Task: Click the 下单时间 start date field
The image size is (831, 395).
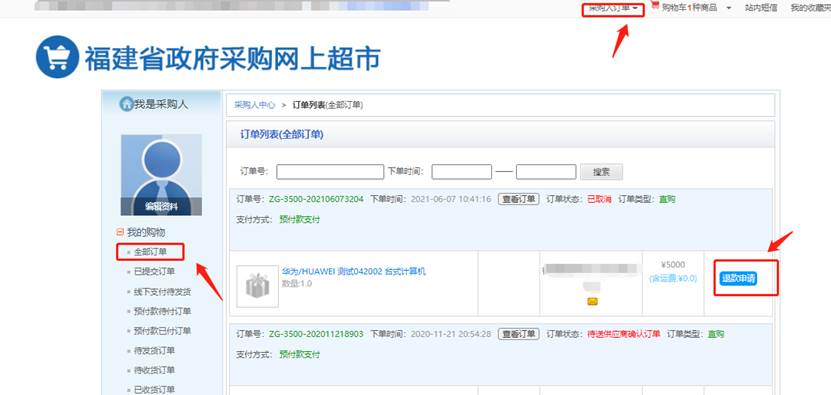Action: (x=462, y=172)
